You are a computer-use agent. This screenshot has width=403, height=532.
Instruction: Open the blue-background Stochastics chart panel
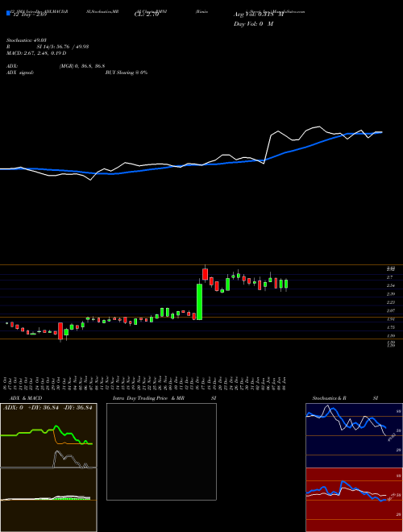354,435
